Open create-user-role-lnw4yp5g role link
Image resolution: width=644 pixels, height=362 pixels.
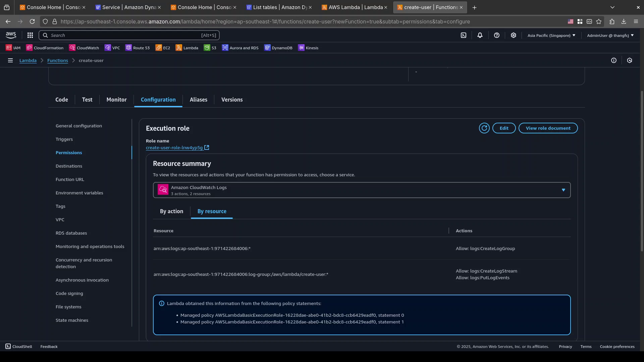(174, 147)
